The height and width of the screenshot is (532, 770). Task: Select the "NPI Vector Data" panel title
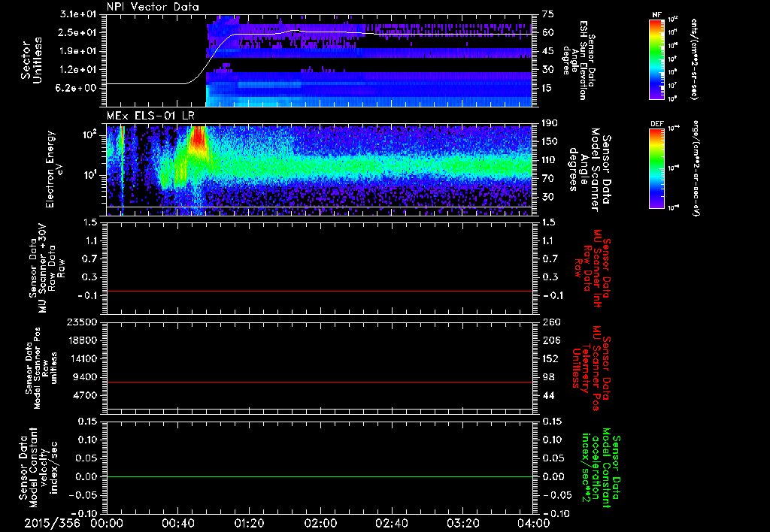(153, 7)
